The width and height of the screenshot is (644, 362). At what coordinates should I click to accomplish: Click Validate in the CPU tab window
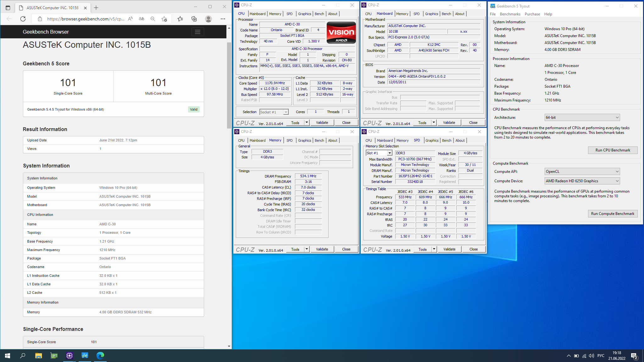pos(322,123)
